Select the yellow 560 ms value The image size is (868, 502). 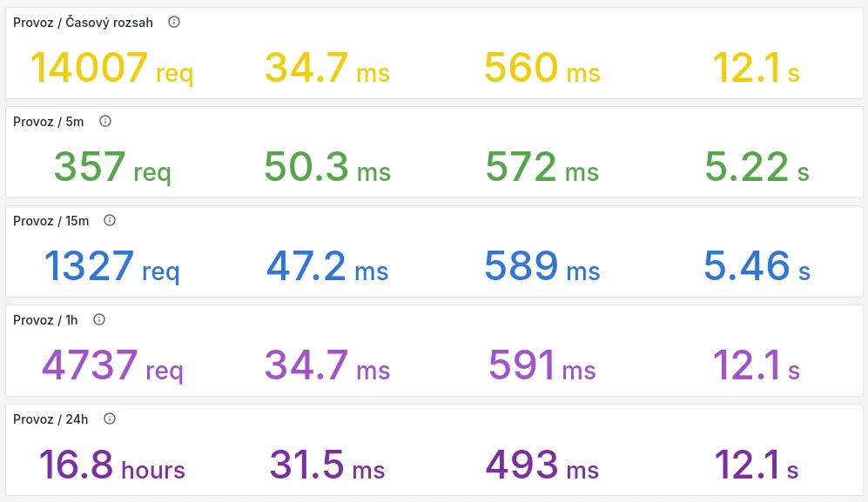point(542,68)
